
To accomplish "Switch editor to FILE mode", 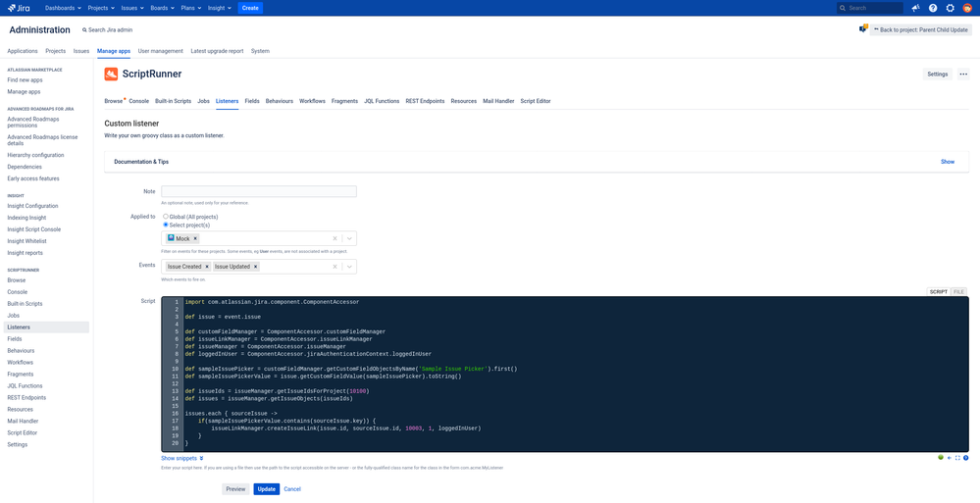I will (x=959, y=292).
